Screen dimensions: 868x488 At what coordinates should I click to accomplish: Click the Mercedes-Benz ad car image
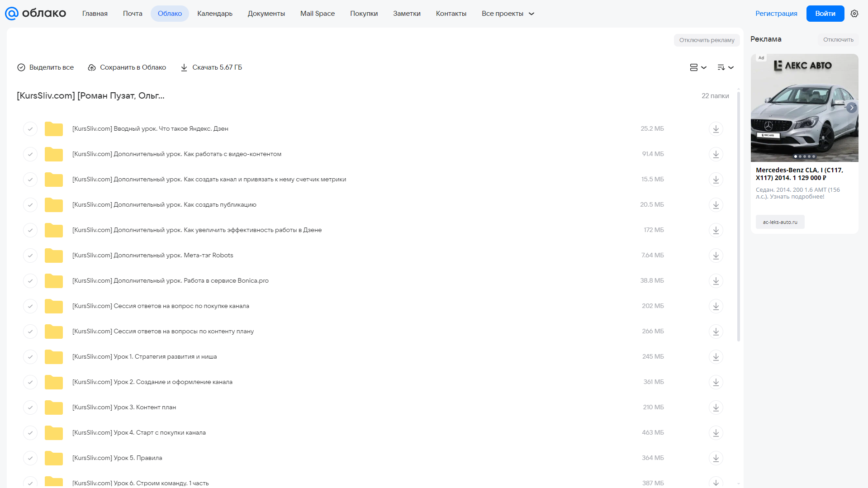pyautogui.click(x=804, y=108)
